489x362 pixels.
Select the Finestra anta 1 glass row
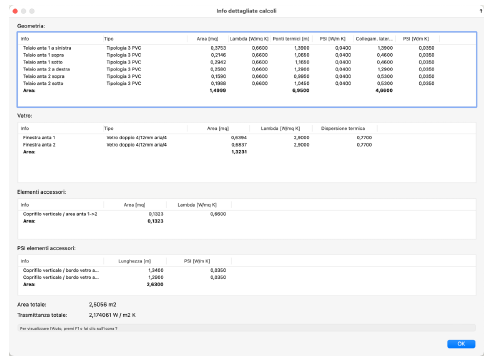tap(247, 137)
